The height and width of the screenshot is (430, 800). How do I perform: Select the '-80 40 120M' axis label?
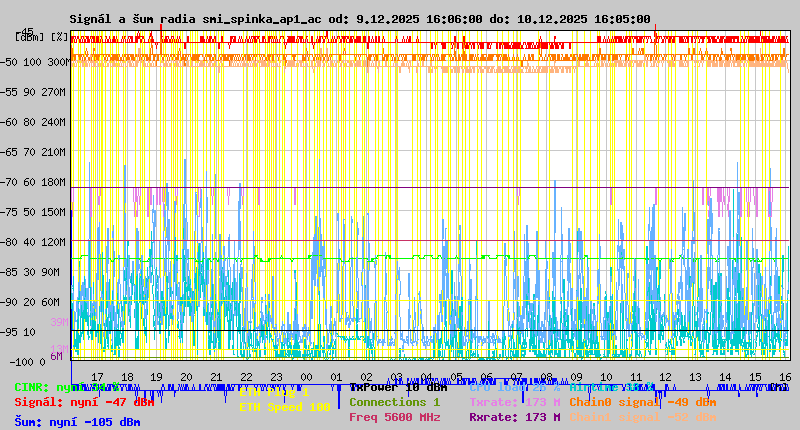33,242
